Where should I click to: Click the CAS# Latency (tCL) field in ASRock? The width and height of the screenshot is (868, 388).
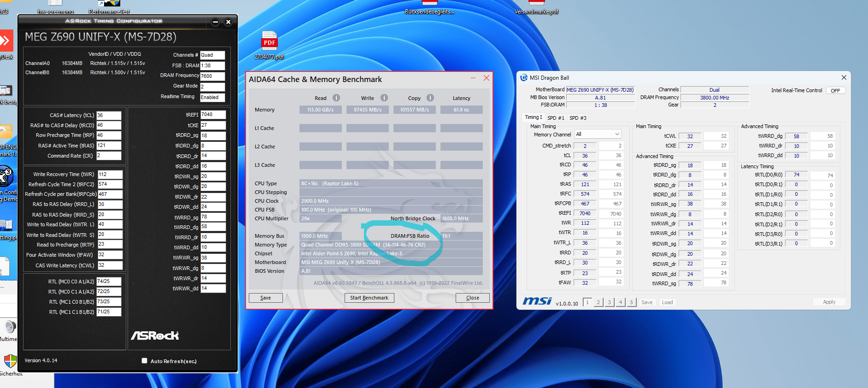109,115
